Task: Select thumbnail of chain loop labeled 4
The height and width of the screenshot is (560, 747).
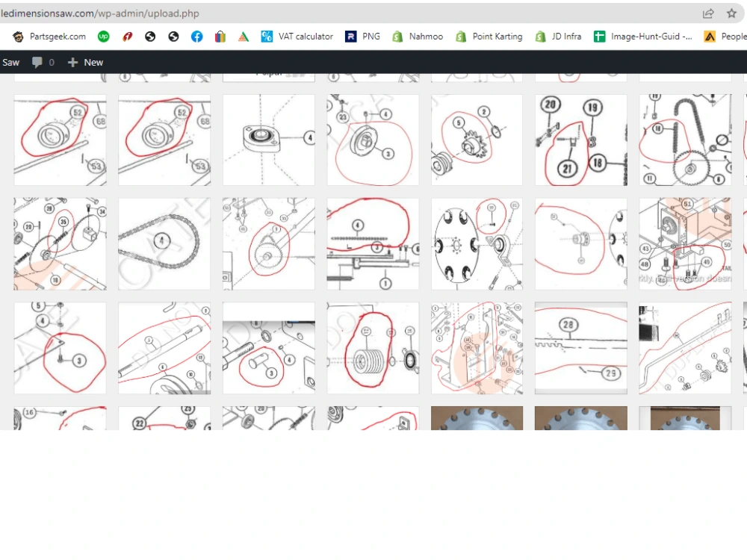Action: coord(164,244)
